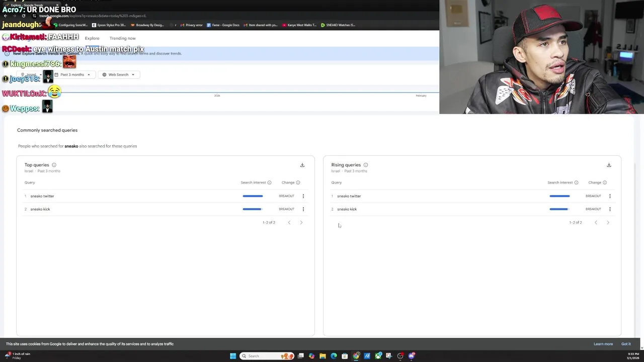
Task: Open the Privacy error bookmark
Action: (192, 25)
